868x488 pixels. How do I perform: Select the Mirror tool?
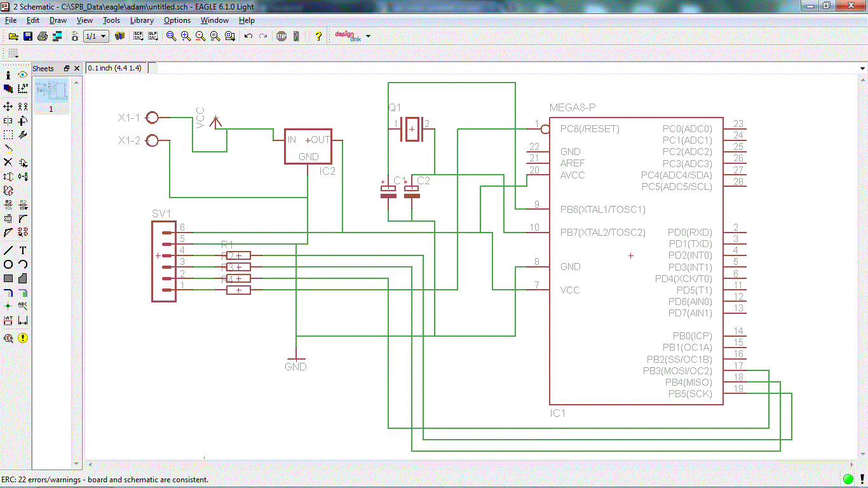point(8,120)
